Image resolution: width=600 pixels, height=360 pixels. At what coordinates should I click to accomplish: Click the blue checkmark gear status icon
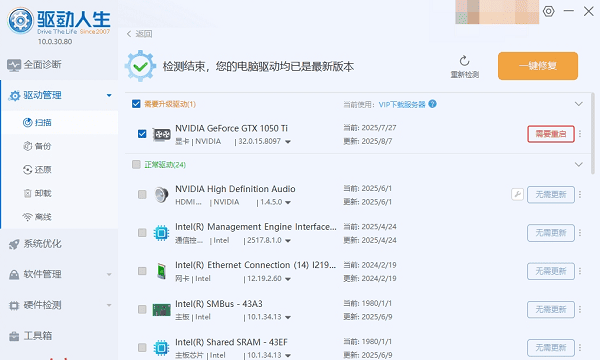coord(140,66)
